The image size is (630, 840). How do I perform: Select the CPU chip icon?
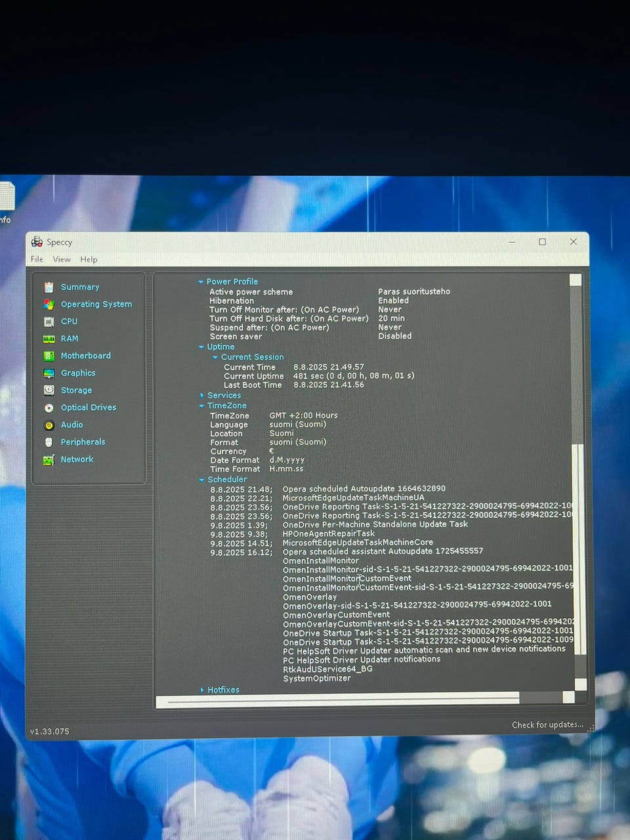click(x=49, y=322)
